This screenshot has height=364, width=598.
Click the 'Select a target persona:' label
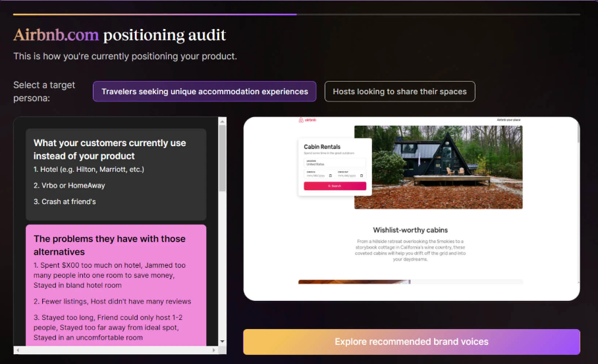point(44,91)
